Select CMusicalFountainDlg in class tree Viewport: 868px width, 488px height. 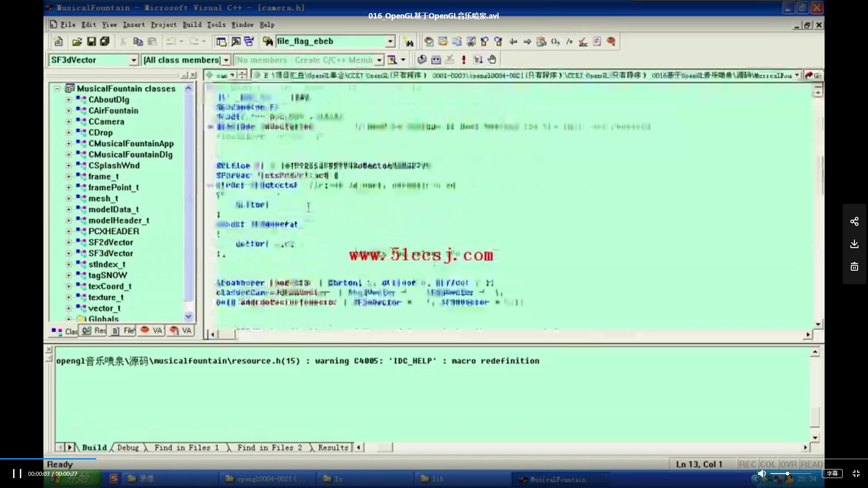point(130,155)
